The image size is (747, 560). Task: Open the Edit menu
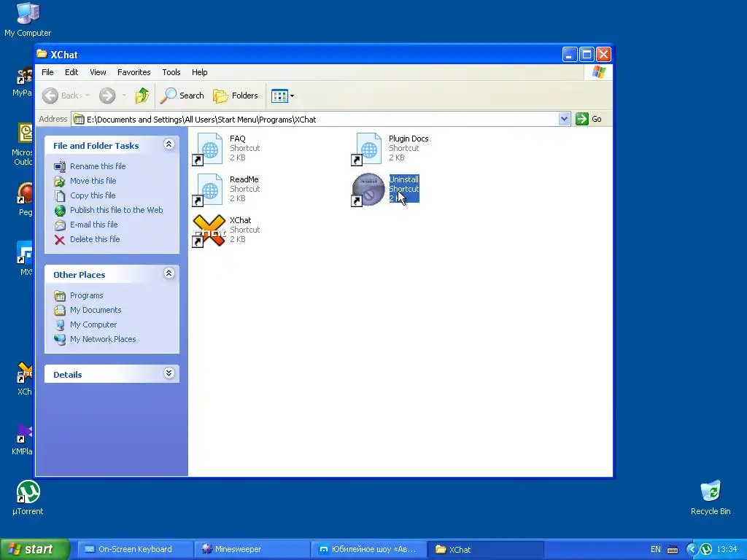point(71,72)
